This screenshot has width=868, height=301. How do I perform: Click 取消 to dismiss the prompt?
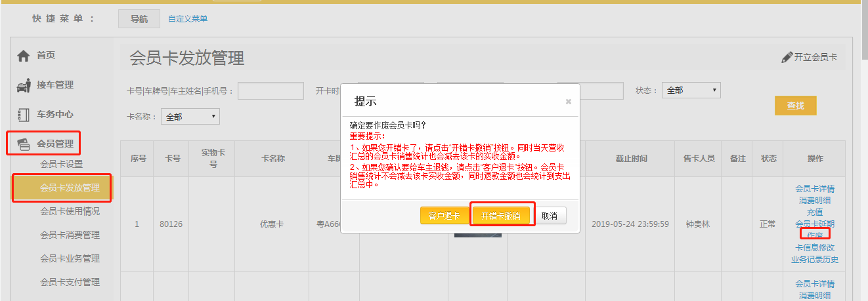(550, 216)
